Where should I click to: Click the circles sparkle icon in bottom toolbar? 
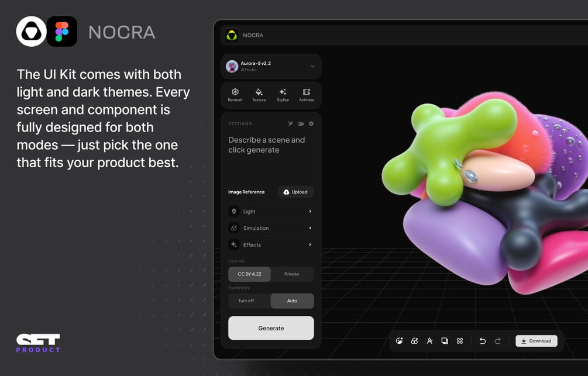tap(414, 341)
